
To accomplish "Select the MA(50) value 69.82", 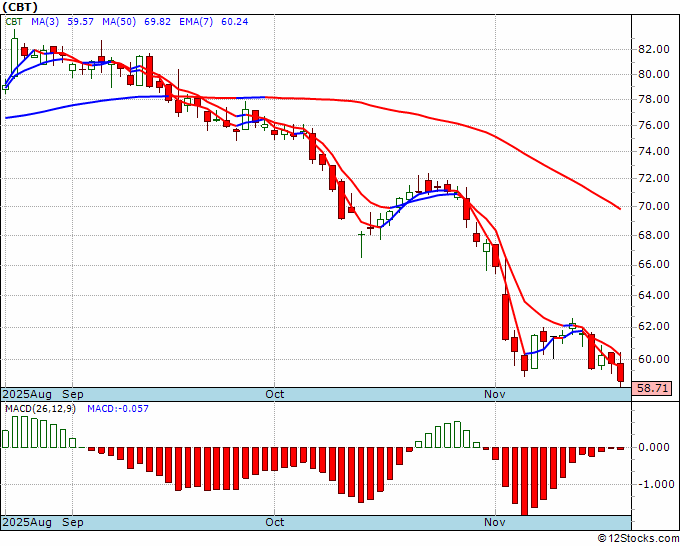I will [x=157, y=22].
